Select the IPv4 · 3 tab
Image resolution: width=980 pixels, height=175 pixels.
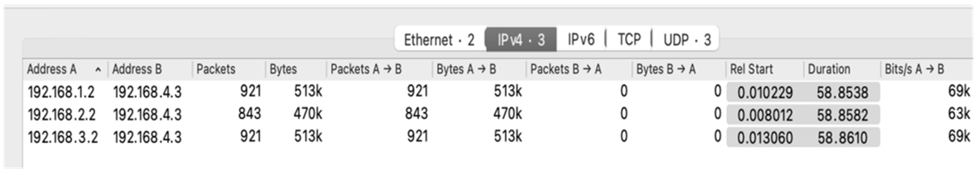coord(521,40)
